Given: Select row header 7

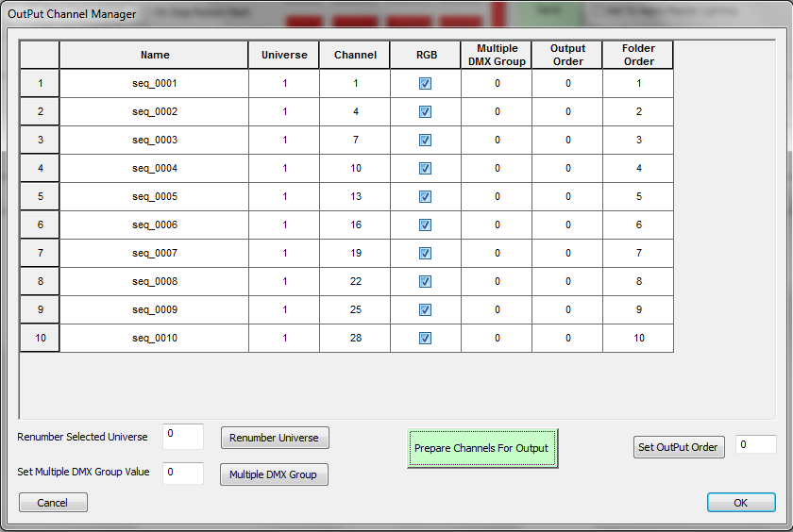Looking at the screenshot, I should pyautogui.click(x=40, y=253).
